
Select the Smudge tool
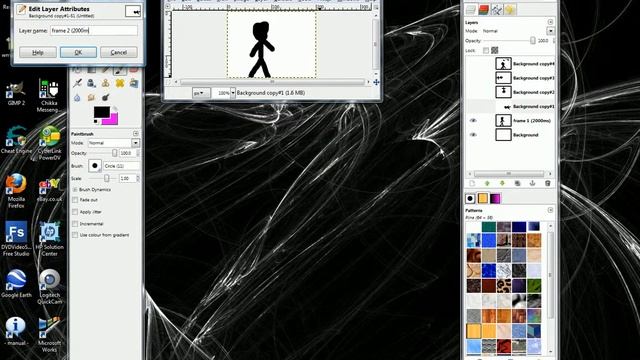pos(91,98)
